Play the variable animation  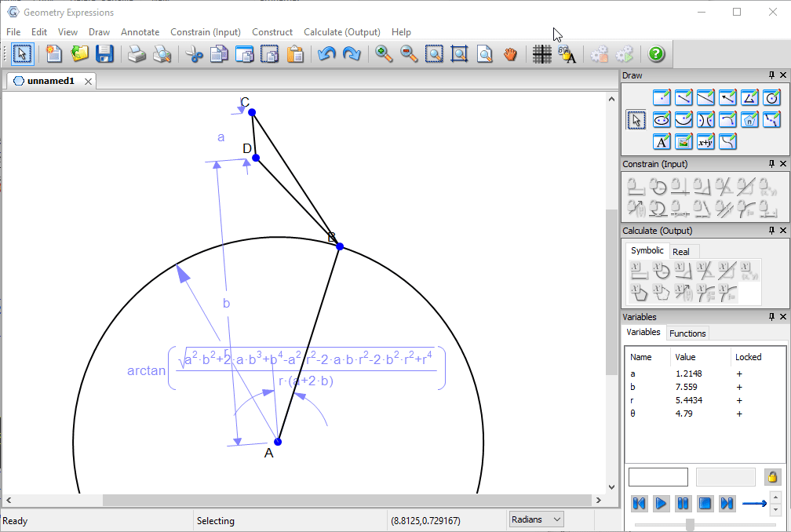(661, 503)
